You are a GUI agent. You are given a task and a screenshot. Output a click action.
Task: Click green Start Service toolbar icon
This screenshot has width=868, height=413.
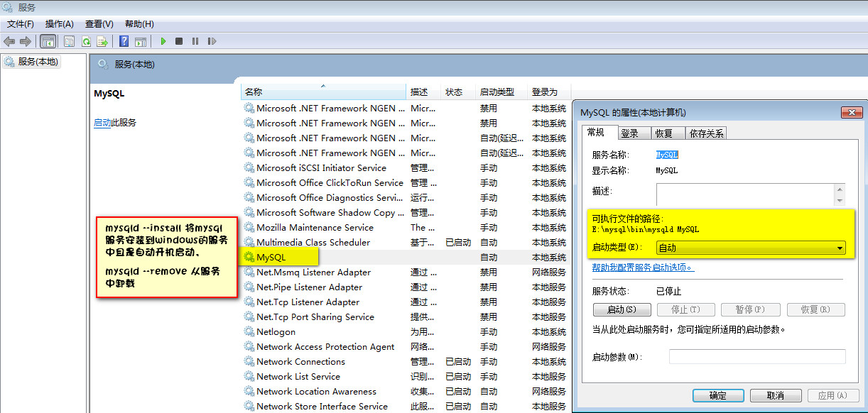(163, 41)
